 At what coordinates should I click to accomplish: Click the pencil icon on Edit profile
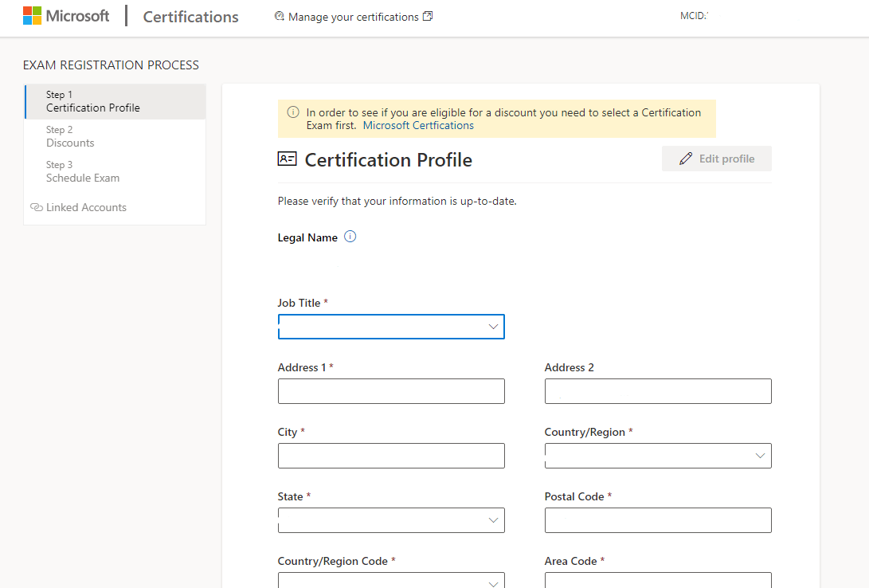(686, 159)
